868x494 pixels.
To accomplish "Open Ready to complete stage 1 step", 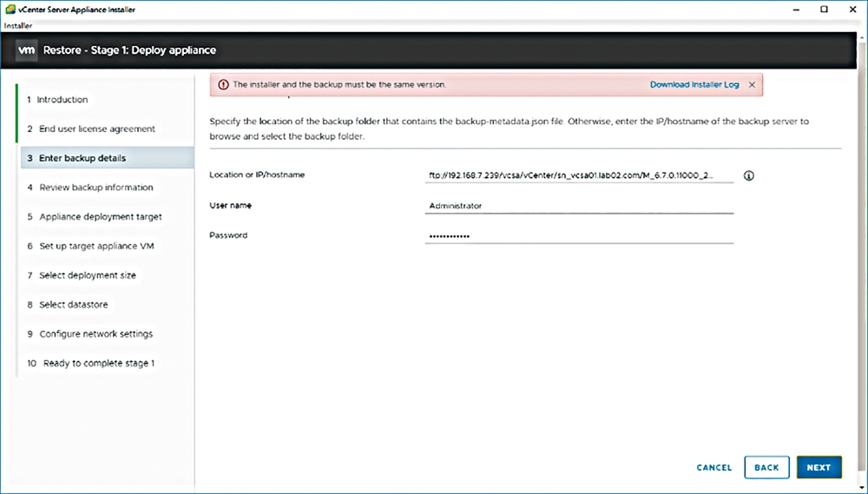I will point(91,363).
